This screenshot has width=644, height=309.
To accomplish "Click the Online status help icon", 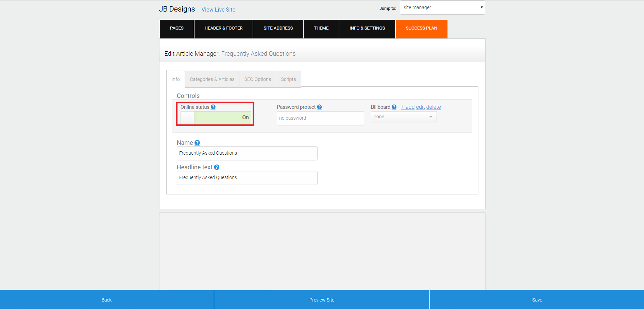I will (x=213, y=107).
